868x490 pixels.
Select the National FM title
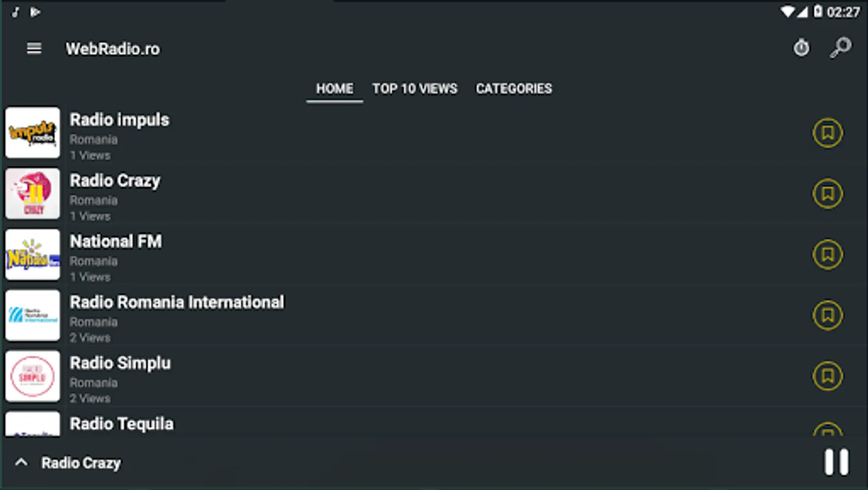tap(115, 241)
